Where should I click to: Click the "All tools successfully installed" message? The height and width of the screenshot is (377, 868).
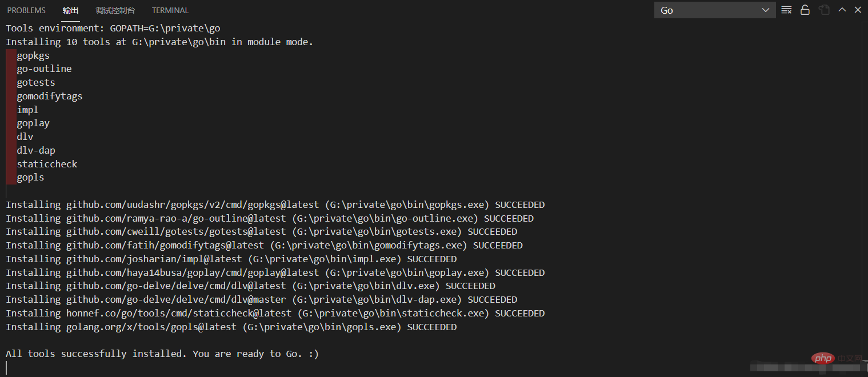pyautogui.click(x=162, y=354)
